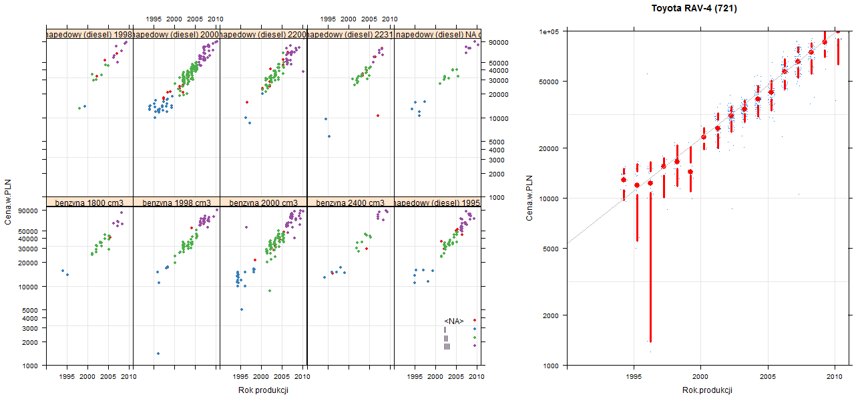Click the "Rok produkcji" label under the panel grid
868x401 pixels.
(x=263, y=390)
